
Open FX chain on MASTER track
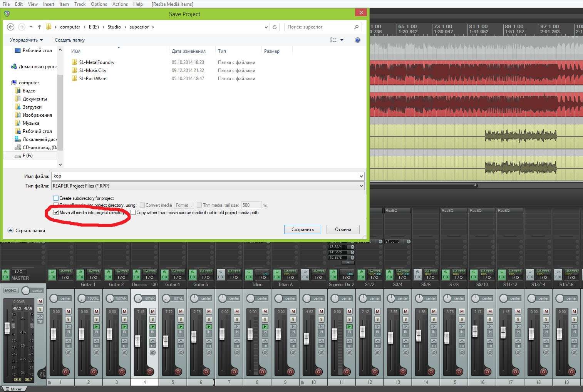(6, 277)
